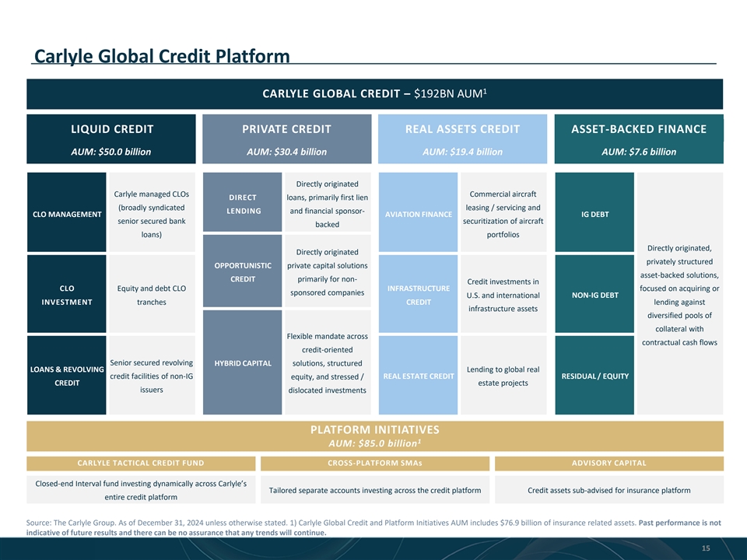
Task: Select the IG Debt tile
Action: [x=595, y=214]
